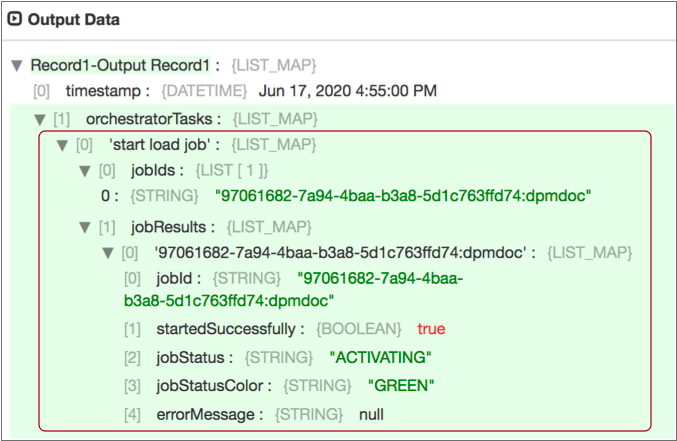Select the Record1-Output Record1 label
The image size is (677, 441).
tap(120, 66)
